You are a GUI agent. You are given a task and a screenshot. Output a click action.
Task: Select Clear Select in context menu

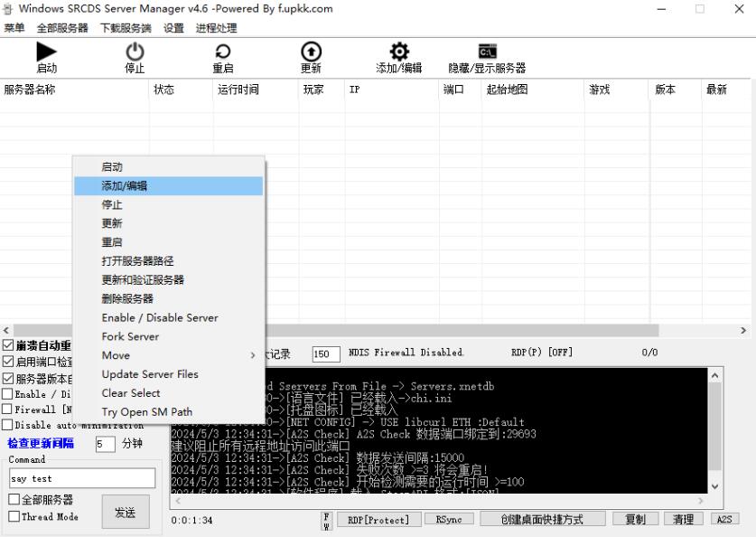(168, 392)
